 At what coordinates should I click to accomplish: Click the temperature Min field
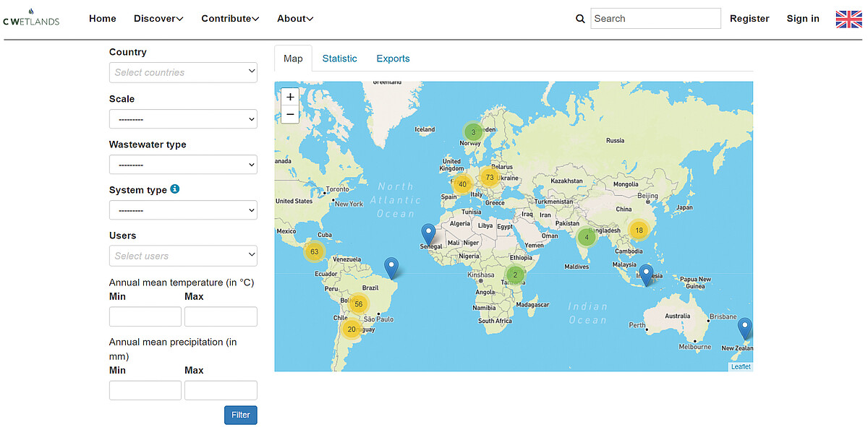tap(145, 316)
